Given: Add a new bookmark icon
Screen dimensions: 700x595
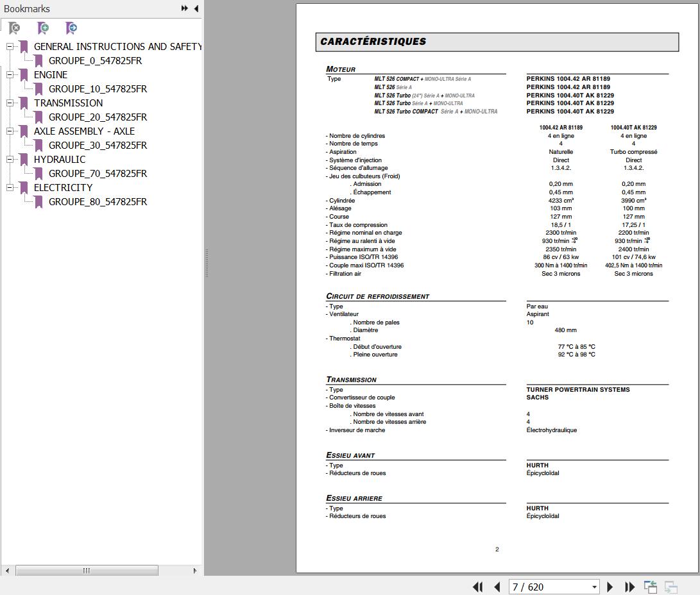Looking at the screenshot, I should coord(43,28).
